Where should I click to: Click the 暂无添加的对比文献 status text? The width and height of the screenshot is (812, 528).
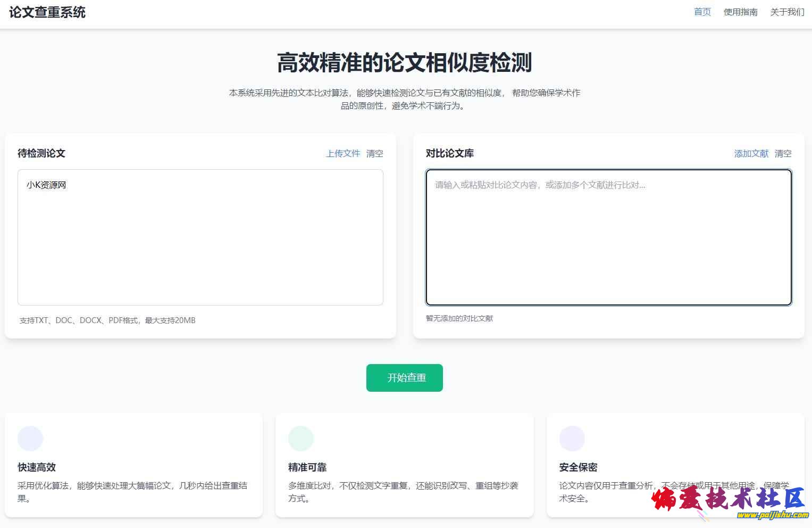(x=459, y=318)
